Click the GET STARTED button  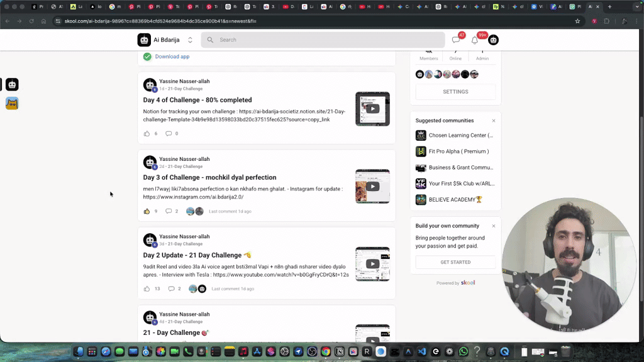[x=455, y=262]
